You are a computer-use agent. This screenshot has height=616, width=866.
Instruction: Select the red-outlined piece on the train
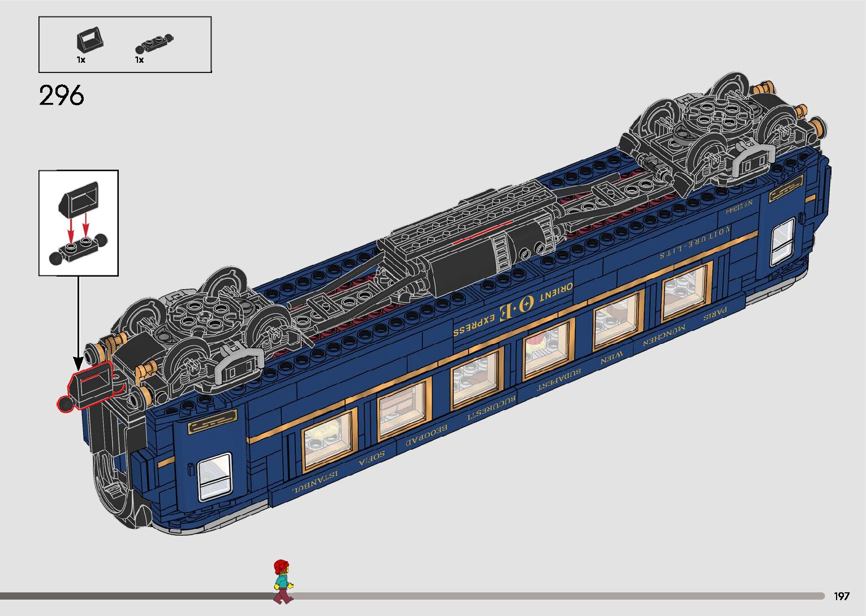tap(91, 388)
